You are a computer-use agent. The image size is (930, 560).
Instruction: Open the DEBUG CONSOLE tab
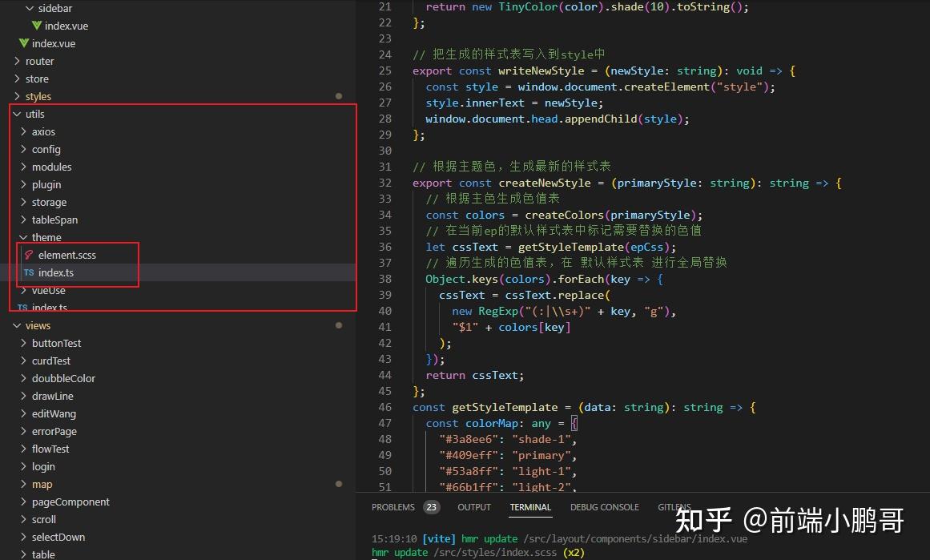pos(604,506)
